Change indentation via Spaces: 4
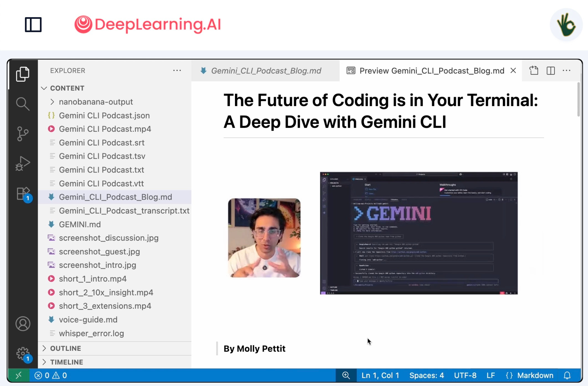Image resolution: width=588 pixels, height=386 pixels. click(426, 375)
